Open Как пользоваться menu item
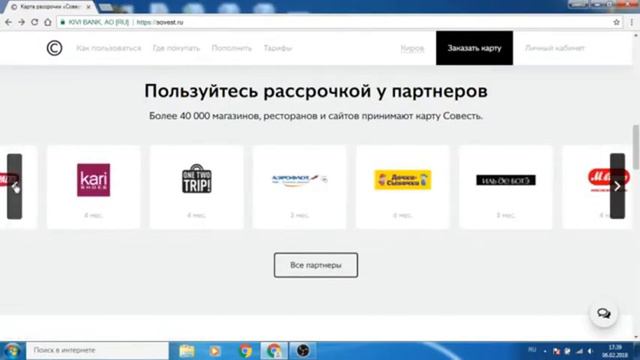Screen dimensions: 640x360 [x=109, y=48]
